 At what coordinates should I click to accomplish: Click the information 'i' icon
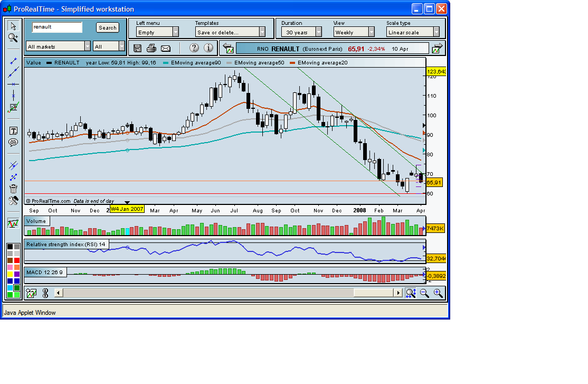208,48
